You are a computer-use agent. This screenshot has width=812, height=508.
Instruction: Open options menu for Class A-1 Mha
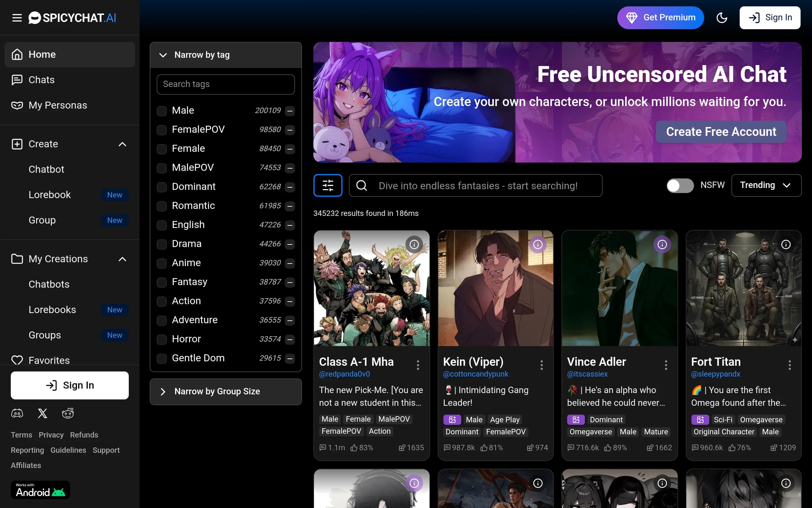(418, 365)
